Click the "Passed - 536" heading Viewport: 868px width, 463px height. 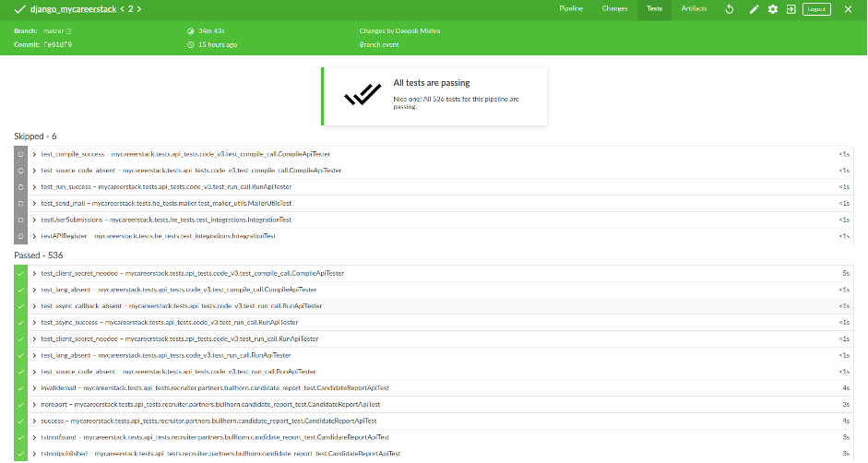tap(39, 255)
